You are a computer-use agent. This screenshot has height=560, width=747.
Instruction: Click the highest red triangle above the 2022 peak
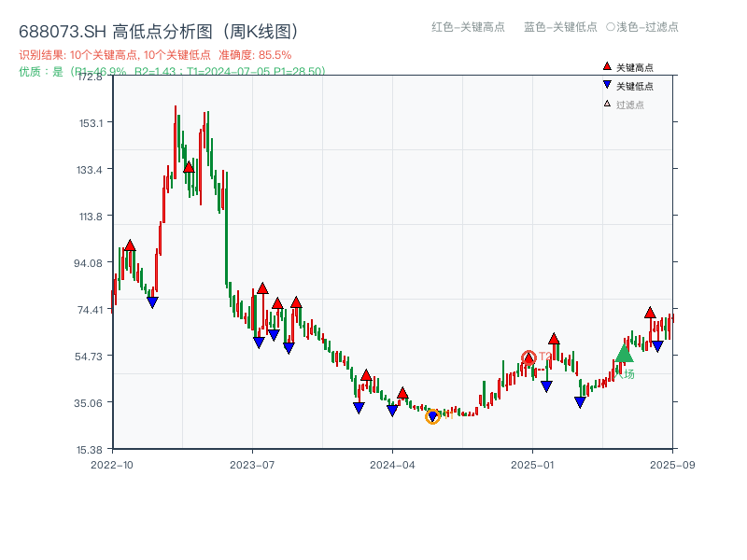click(x=188, y=168)
